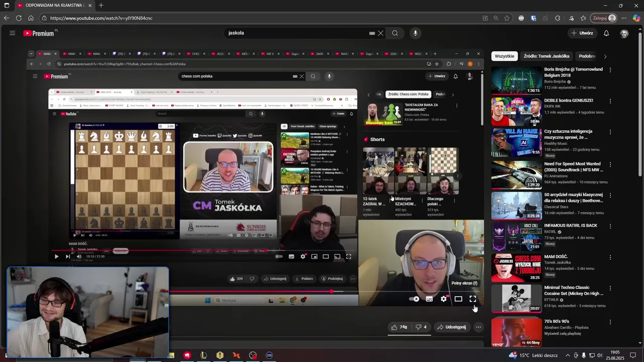This screenshot has height=362, width=644.
Task: Click the YouTube search field
Action: (297, 33)
